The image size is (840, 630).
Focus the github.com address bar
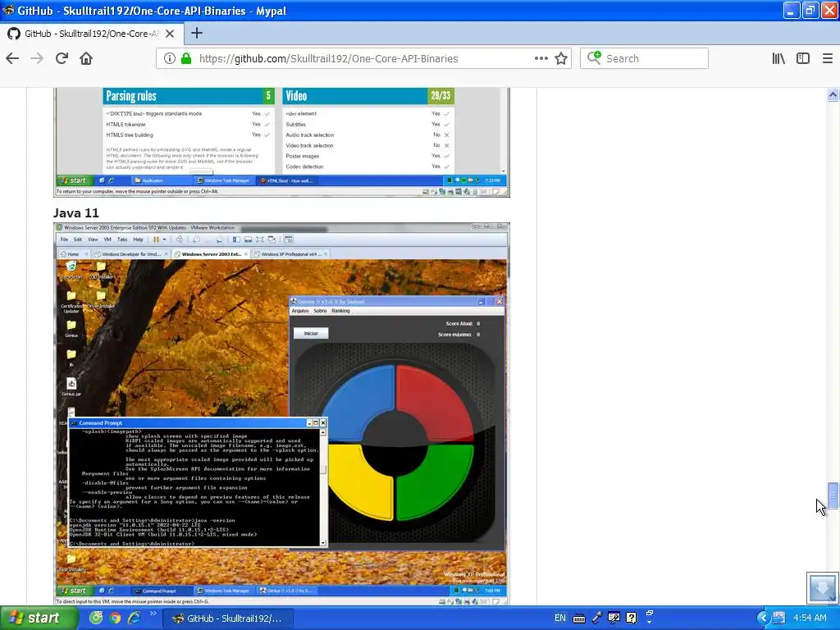click(364, 58)
